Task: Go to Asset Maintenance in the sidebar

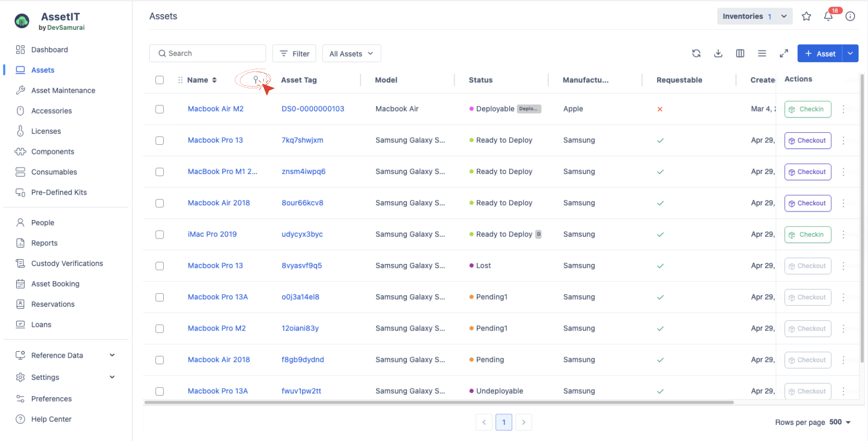Action: click(63, 90)
